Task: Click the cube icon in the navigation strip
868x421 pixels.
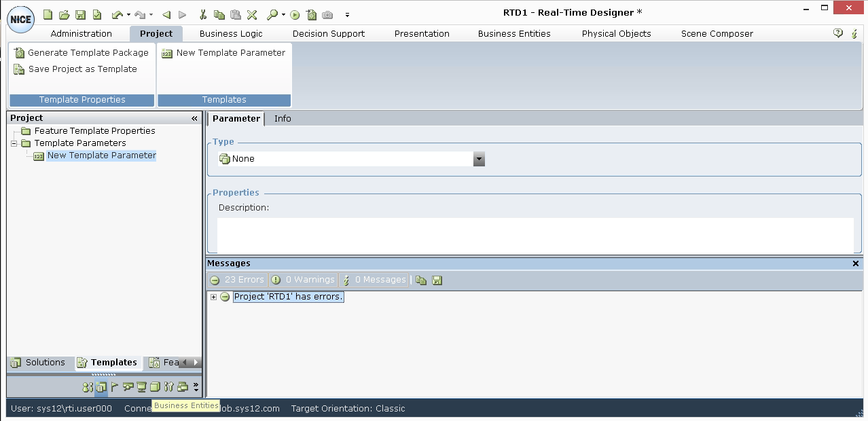Action: [155, 387]
